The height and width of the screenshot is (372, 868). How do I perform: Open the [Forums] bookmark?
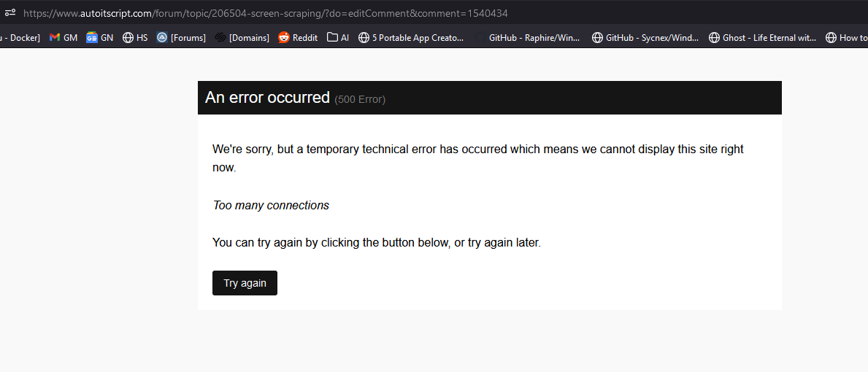coord(181,38)
